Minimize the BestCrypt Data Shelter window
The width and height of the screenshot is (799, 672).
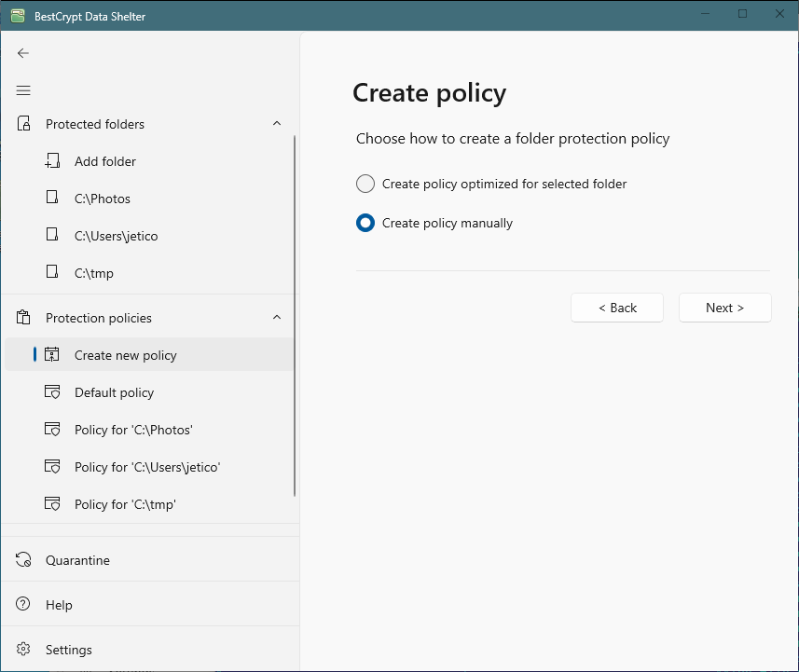pos(705,14)
